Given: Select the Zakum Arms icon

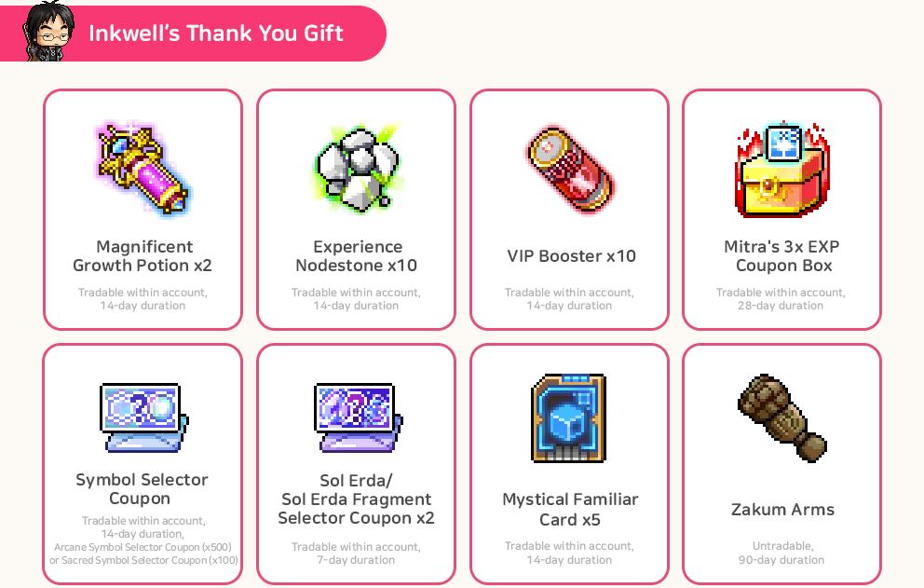Looking at the screenshot, I should coord(782,417).
